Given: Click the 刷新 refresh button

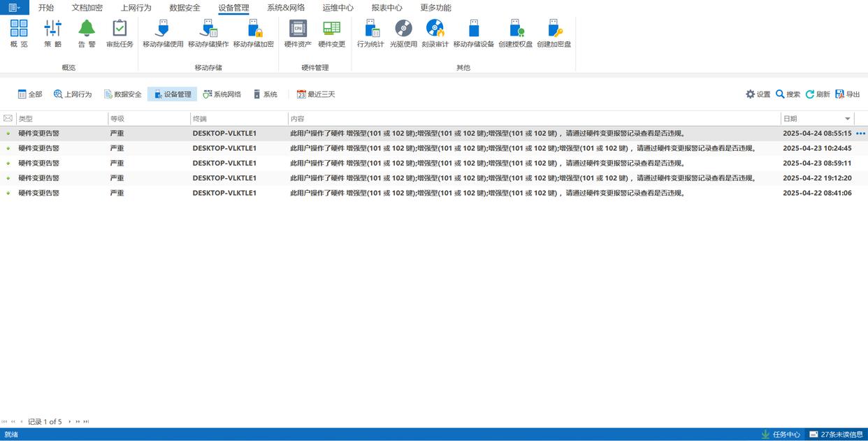Looking at the screenshot, I should [x=818, y=94].
